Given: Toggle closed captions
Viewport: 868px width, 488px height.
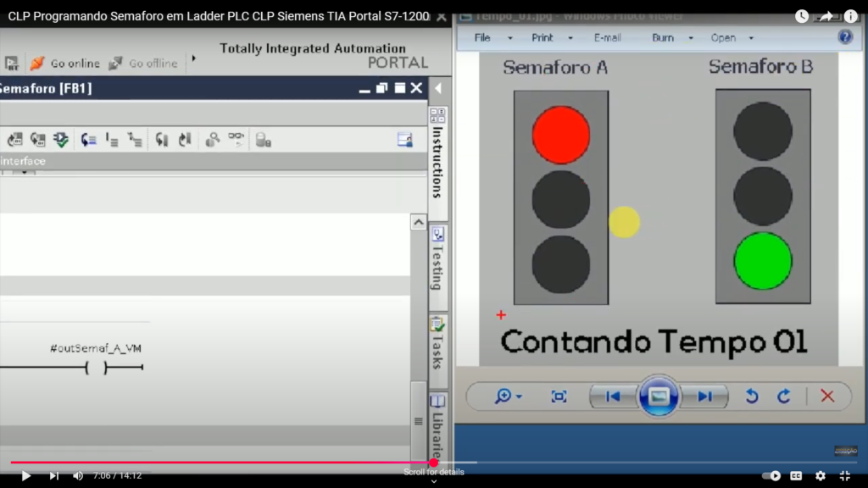Looking at the screenshot, I should [796, 475].
